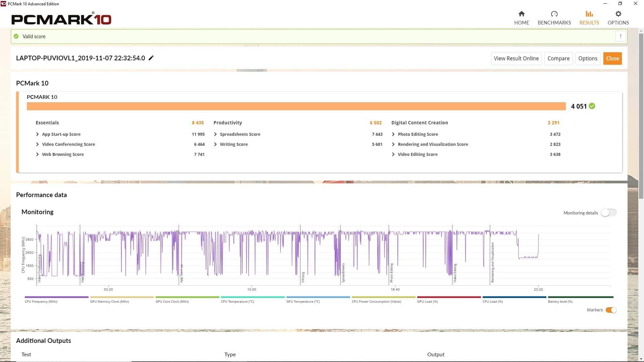Click the Spreadsheets marker on chart
The height and width of the screenshot is (362, 644).
(x=343, y=273)
